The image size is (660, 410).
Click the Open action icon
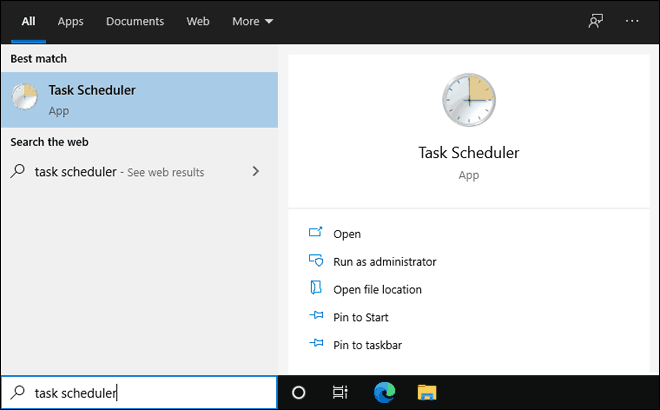(316, 232)
